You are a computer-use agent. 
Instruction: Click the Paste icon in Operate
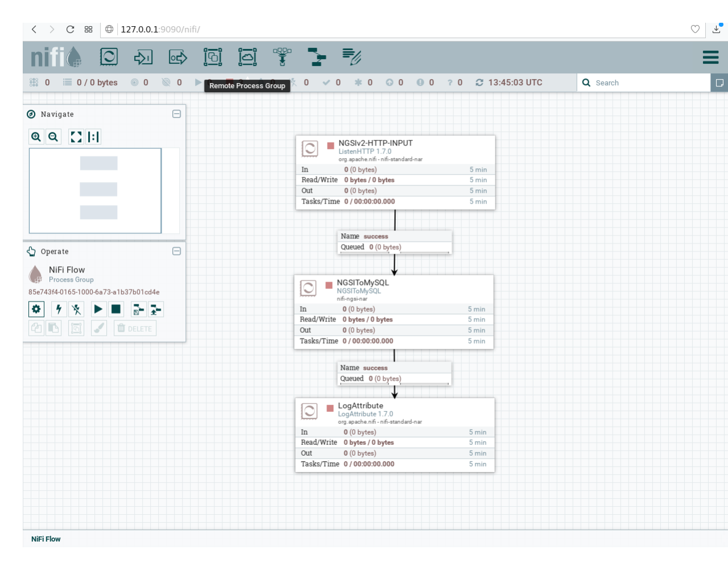pyautogui.click(x=53, y=328)
